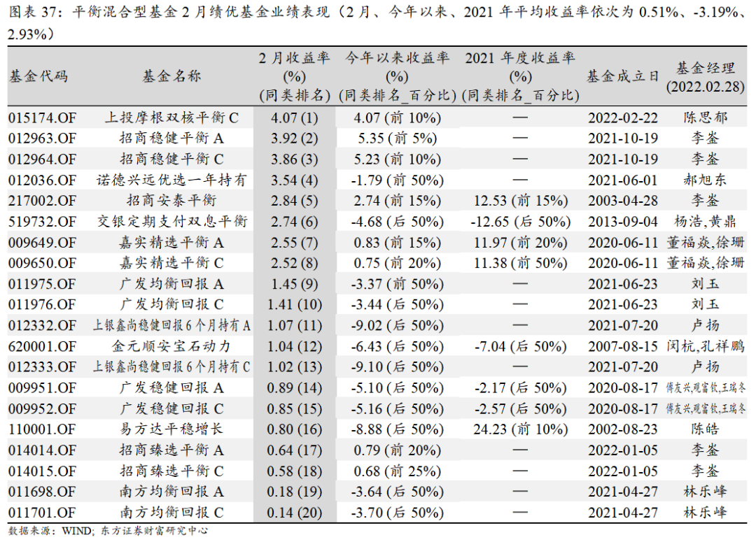The width and height of the screenshot is (756, 542).
Task: Select inception date 2003-04-28
Action: click(622, 201)
